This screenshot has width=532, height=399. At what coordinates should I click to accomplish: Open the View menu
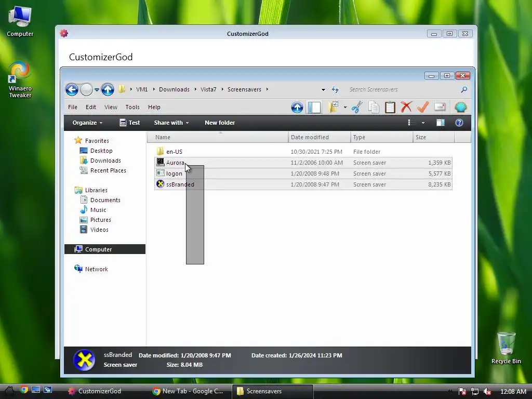click(111, 107)
